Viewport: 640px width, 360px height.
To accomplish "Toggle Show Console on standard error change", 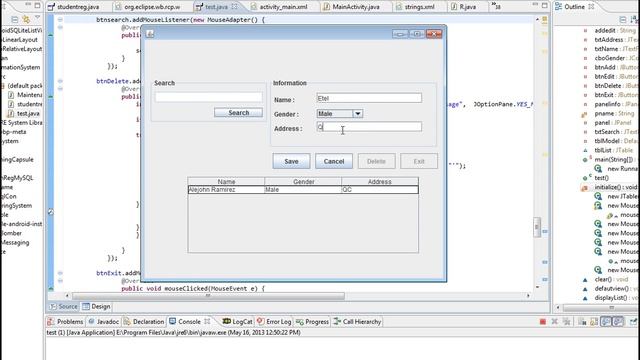I will coord(618,322).
